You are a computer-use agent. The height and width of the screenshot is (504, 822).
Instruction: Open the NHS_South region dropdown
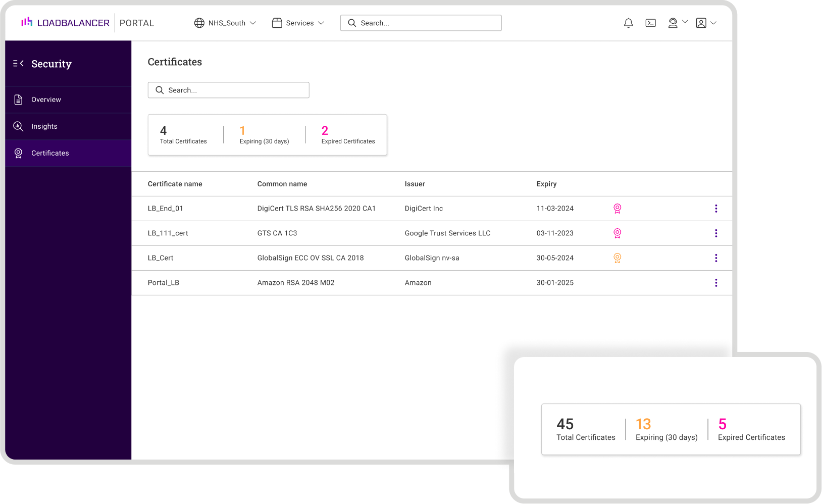[x=225, y=23]
